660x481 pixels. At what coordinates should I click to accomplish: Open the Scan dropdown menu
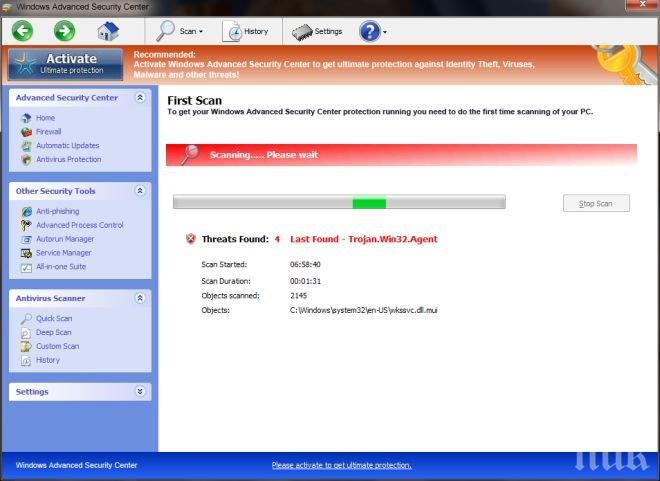tap(182, 31)
